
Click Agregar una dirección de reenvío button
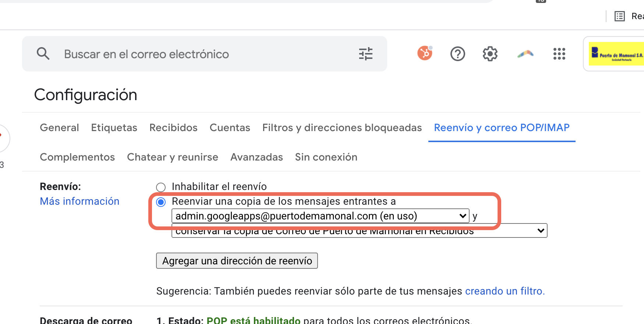(x=237, y=261)
